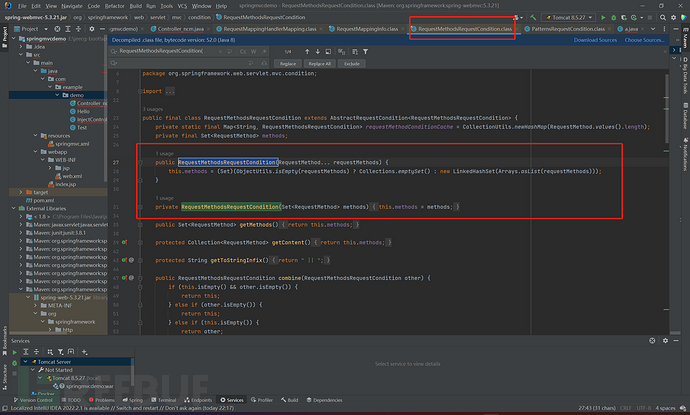Collapse the src folder
690x415 pixels.
click(21, 55)
